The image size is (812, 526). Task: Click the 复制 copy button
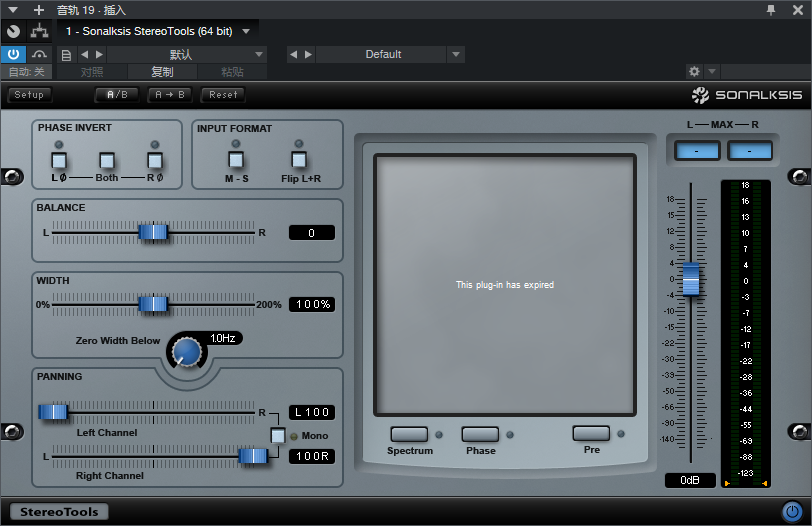162,72
